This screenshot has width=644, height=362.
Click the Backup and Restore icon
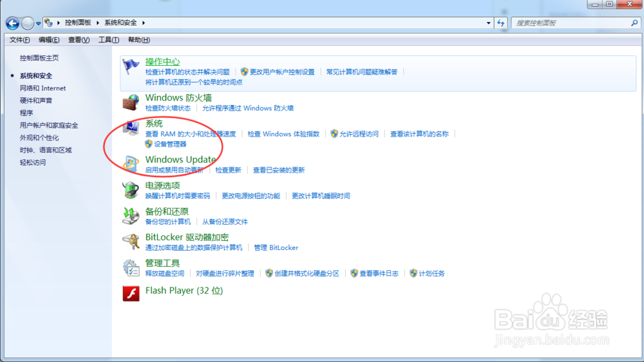click(131, 216)
